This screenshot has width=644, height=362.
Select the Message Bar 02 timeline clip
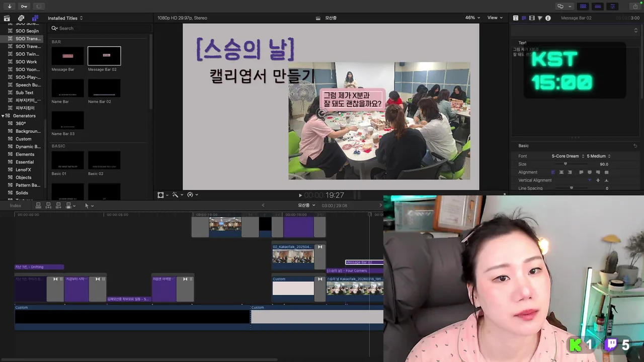point(364,262)
